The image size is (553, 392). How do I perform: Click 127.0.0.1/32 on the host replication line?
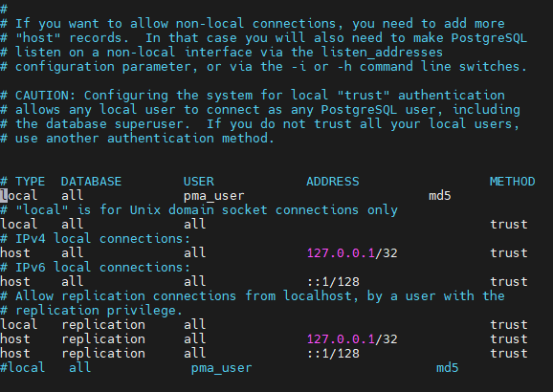click(x=352, y=339)
